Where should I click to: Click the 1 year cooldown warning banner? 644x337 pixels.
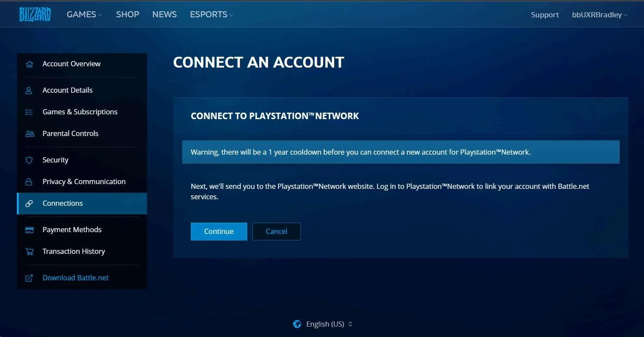click(x=401, y=152)
